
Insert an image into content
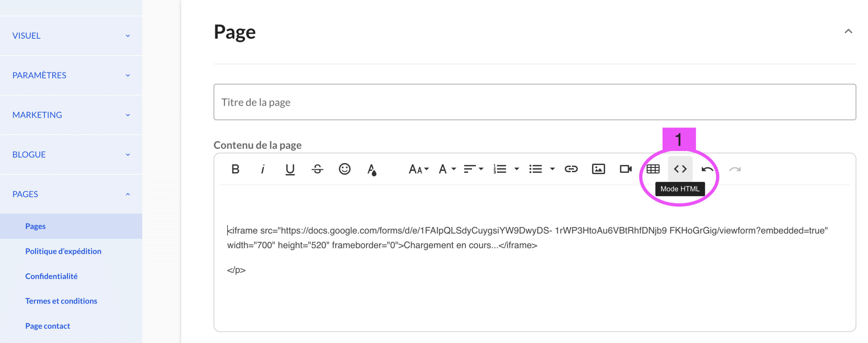tap(598, 169)
